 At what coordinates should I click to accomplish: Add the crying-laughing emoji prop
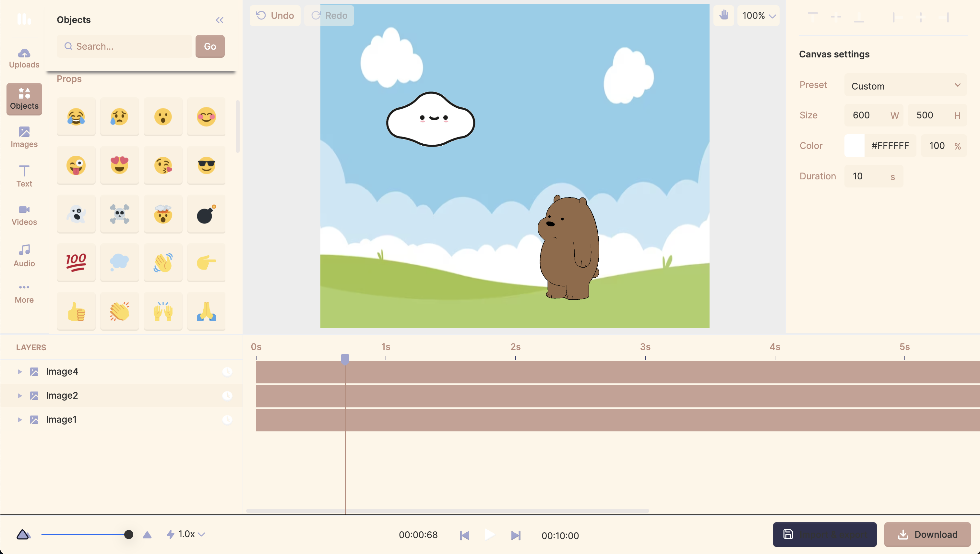76,116
